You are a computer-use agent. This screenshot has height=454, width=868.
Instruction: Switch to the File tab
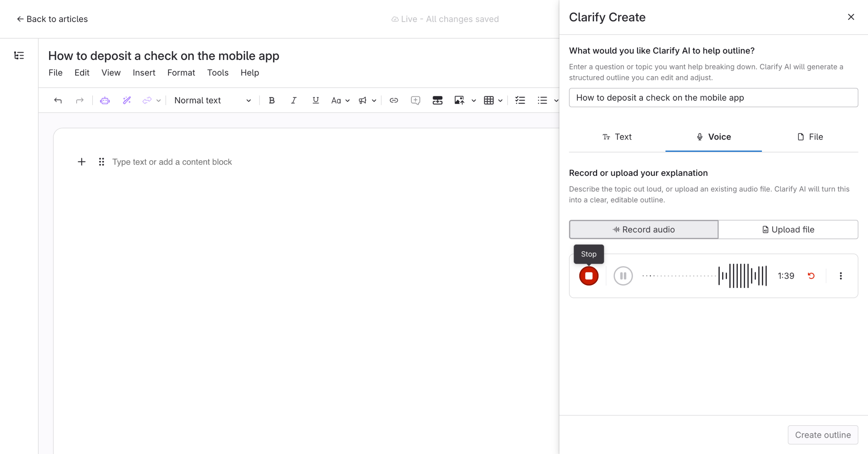(810, 137)
